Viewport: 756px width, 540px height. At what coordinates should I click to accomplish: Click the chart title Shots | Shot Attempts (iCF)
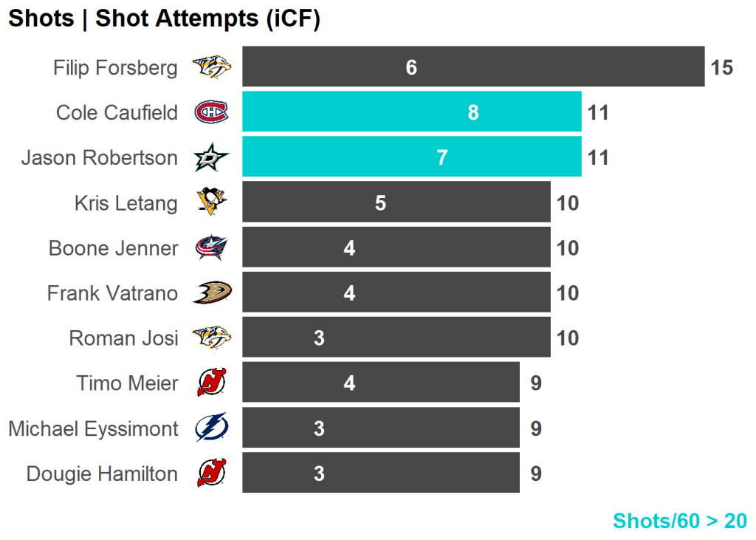164,19
